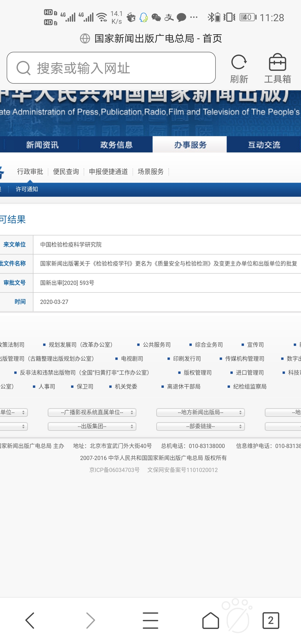301x644 pixels.
Task: Click the 便民查询 link
Action: [x=66, y=171]
